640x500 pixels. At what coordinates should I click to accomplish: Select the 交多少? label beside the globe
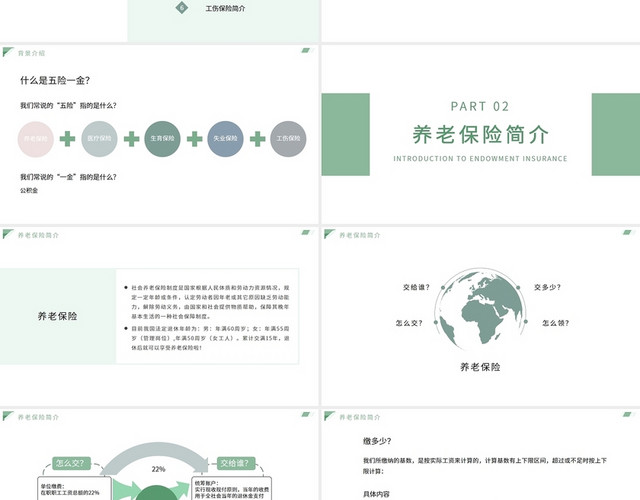(x=547, y=287)
